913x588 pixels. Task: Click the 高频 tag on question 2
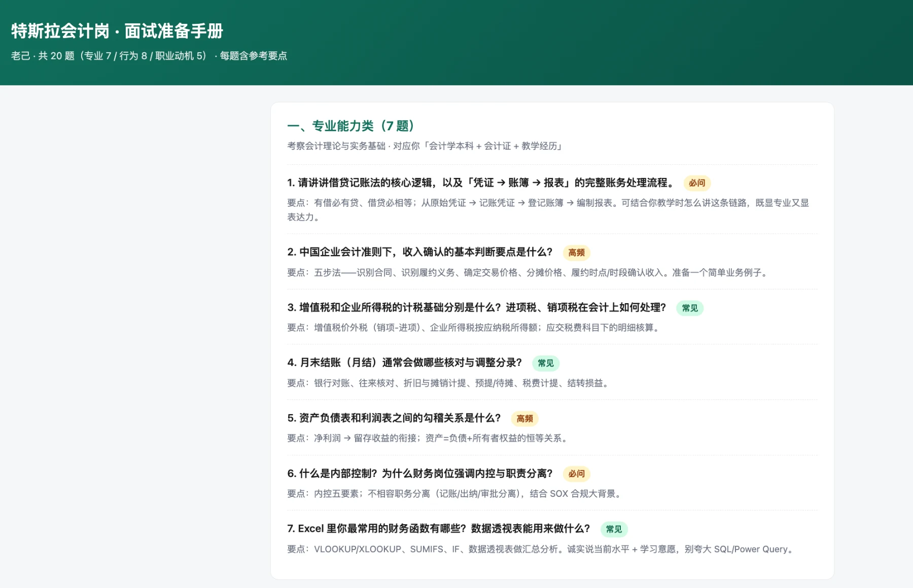(x=576, y=252)
